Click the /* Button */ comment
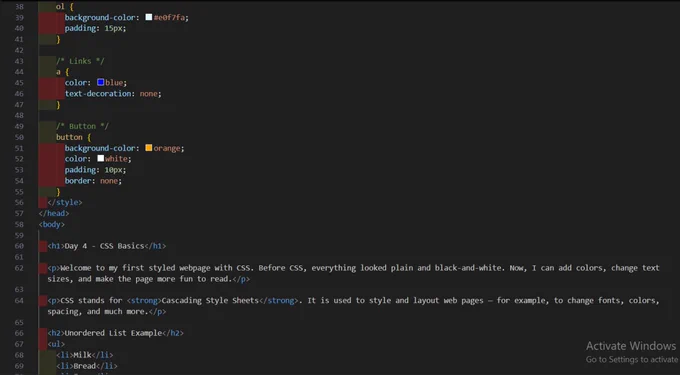The width and height of the screenshot is (680, 375). coord(82,126)
